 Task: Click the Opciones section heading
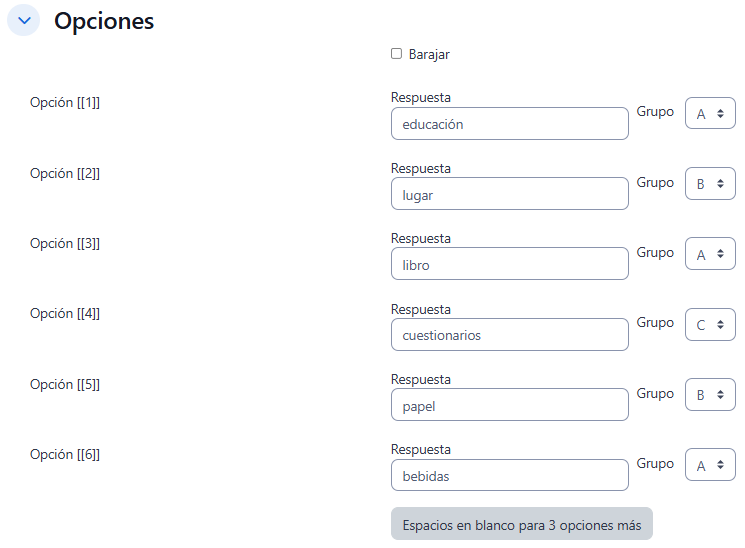point(104,21)
